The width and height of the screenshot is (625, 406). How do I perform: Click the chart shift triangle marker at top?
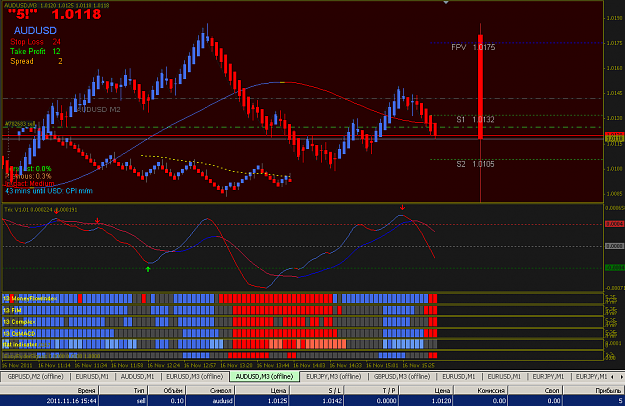coord(446,2)
